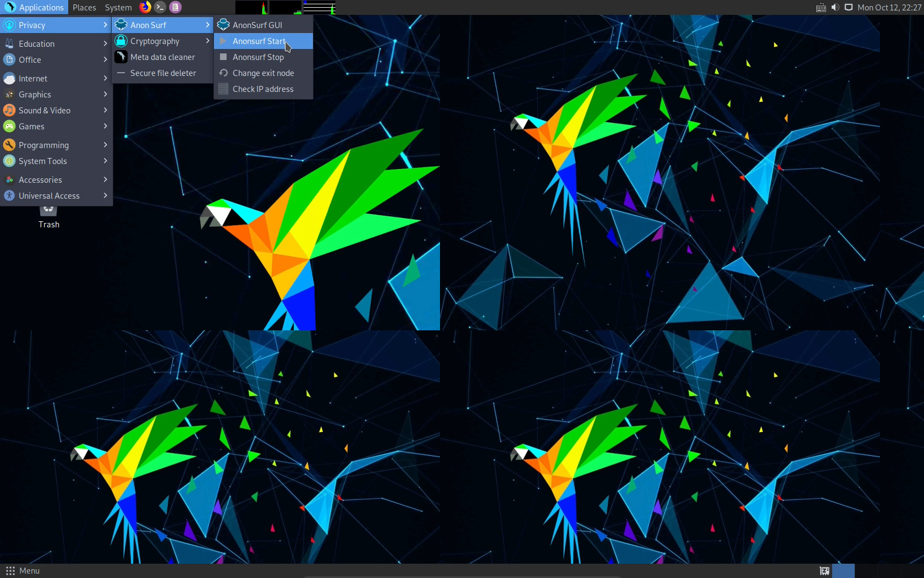This screenshot has height=578, width=924.
Task: Open the Trash desktop icon
Action: [48, 216]
